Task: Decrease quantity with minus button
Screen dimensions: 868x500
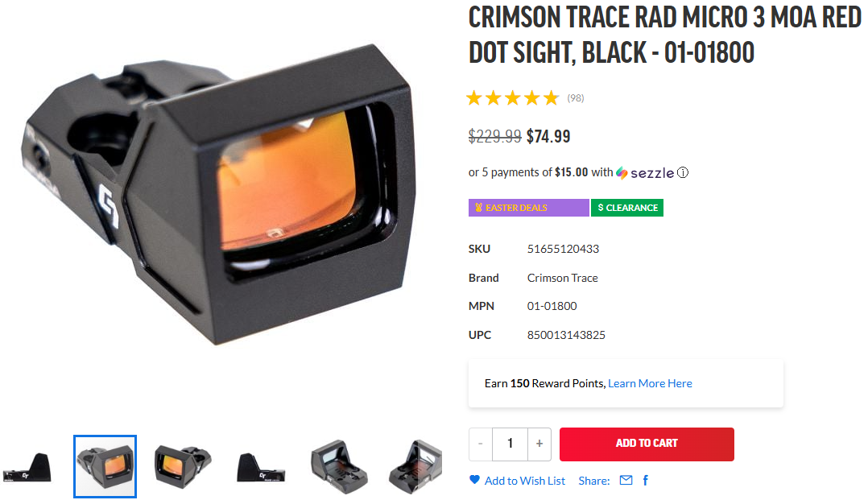Action: [x=481, y=444]
